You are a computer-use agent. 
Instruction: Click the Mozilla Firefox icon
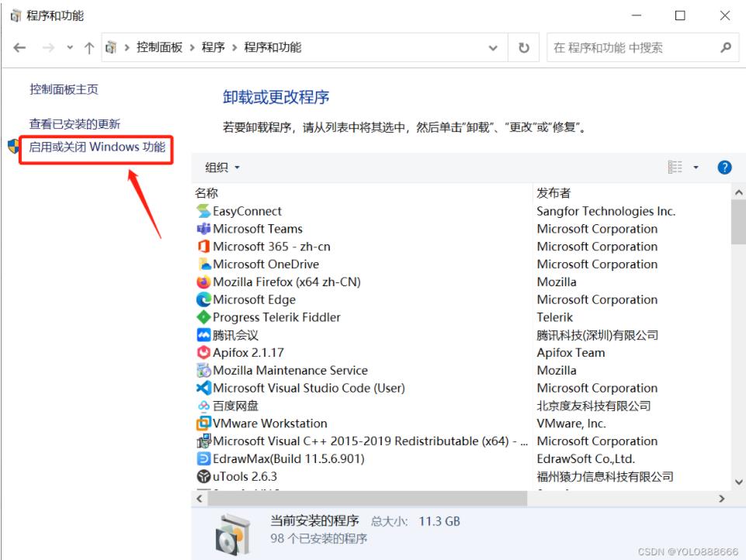[203, 282]
